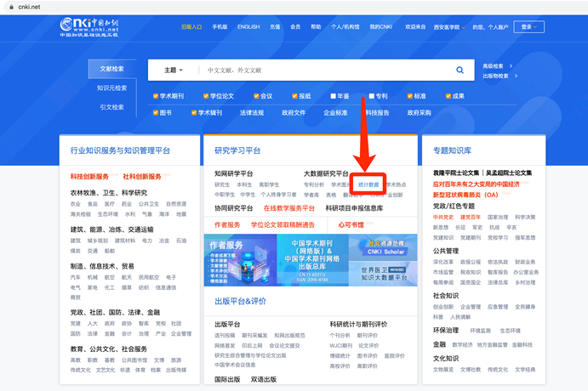Open the 双语出版 link

264,379
